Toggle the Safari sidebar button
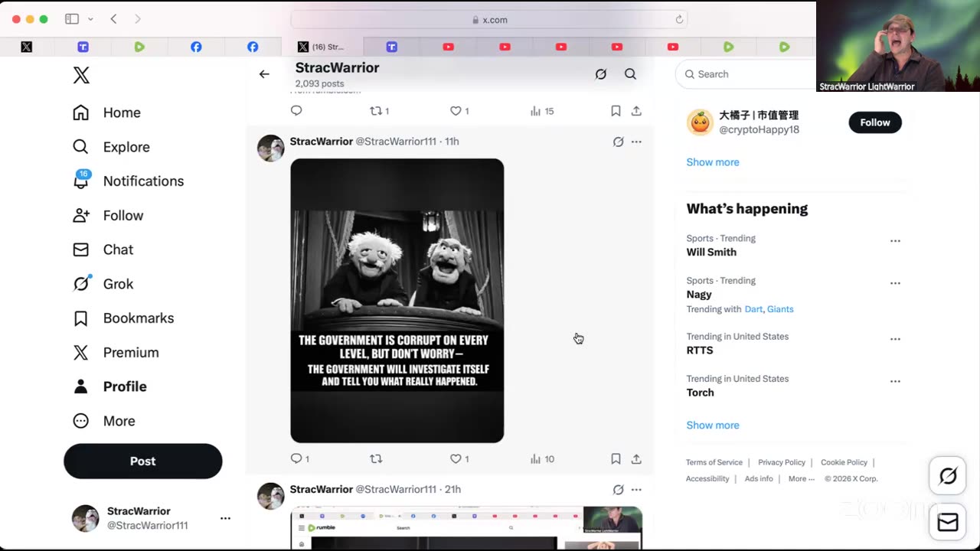980x551 pixels. tap(72, 19)
